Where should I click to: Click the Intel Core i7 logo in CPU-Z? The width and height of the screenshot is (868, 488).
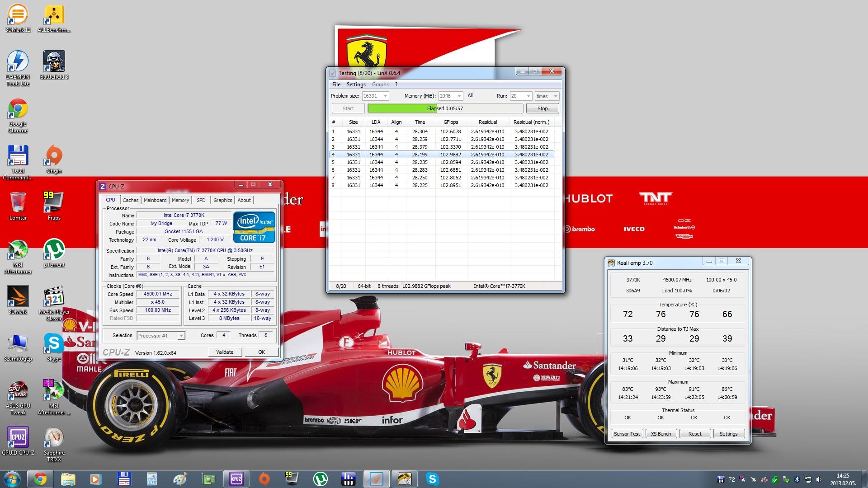254,227
